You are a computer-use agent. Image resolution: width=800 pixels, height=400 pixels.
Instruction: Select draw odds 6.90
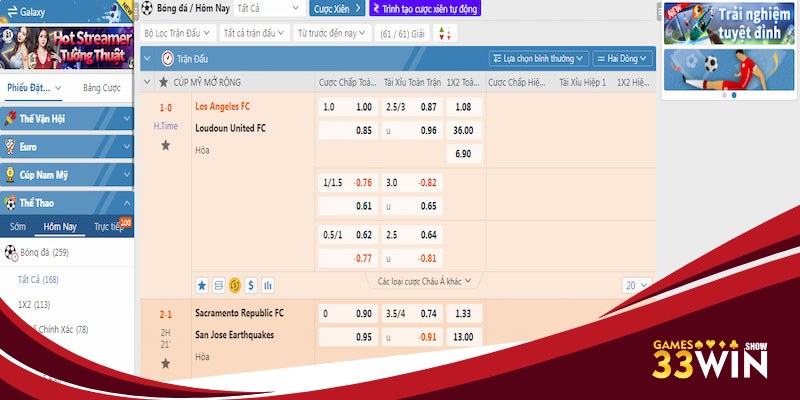pos(464,154)
